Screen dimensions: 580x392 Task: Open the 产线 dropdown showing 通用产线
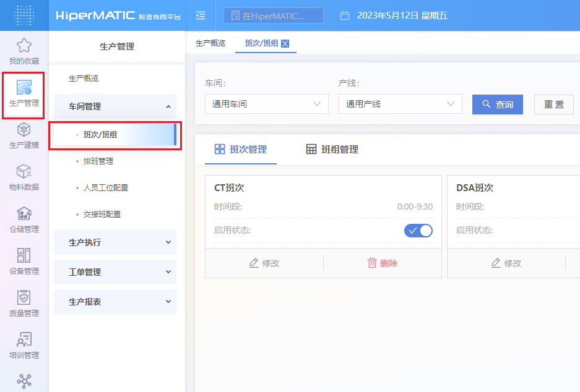click(x=400, y=104)
